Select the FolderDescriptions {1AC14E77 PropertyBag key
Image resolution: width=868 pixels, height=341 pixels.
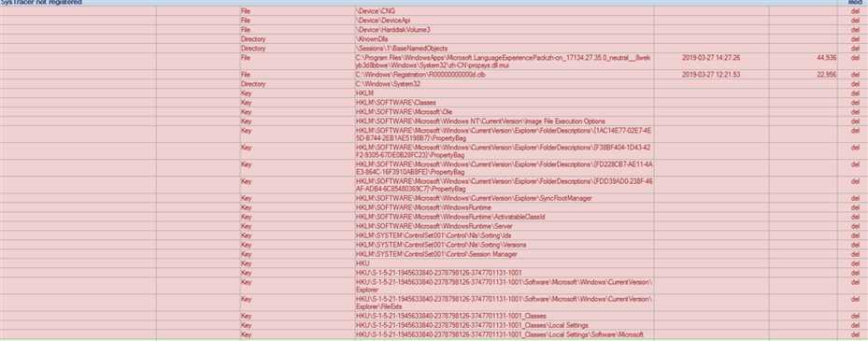point(504,134)
